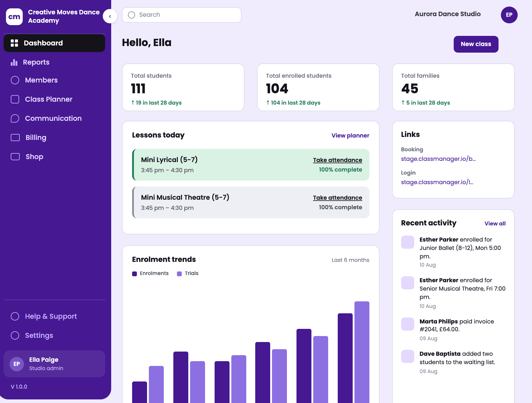Image resolution: width=532 pixels, height=403 pixels.
Task: Focus the Search input field
Action: tap(182, 15)
